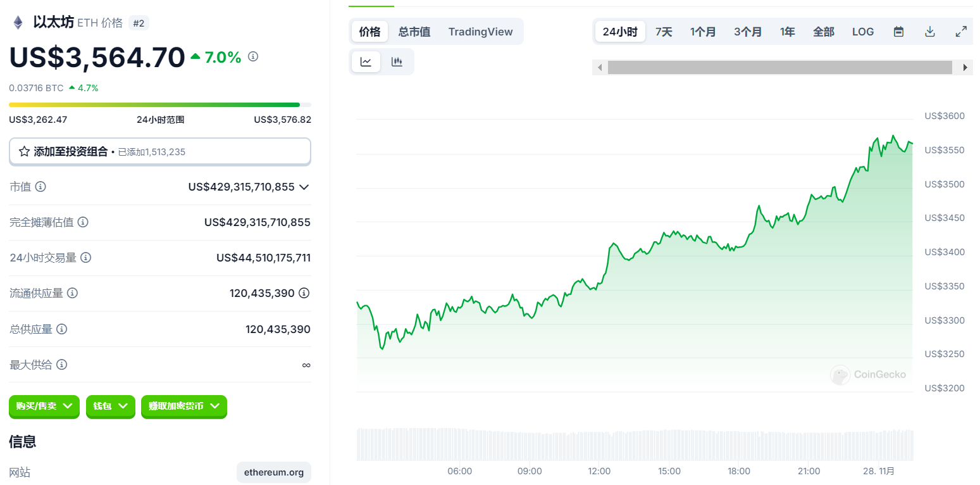980x485 pixels.
Task: Click the chart range scrollbar thumb
Action: 780,67
